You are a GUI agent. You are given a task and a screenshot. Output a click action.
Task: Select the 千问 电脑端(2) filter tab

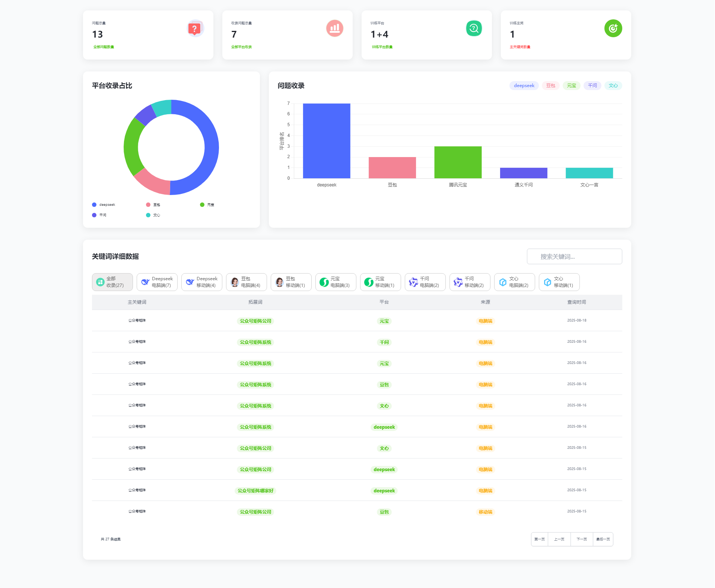pos(425,282)
